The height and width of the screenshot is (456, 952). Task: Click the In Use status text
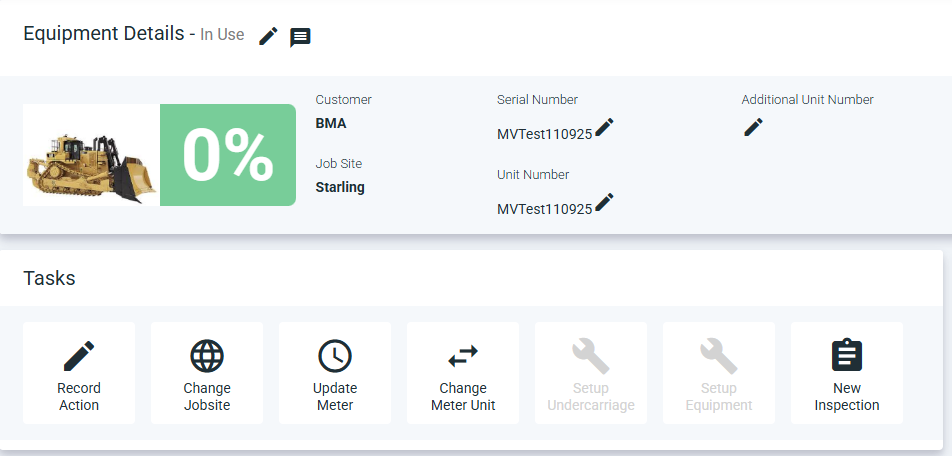(x=222, y=35)
